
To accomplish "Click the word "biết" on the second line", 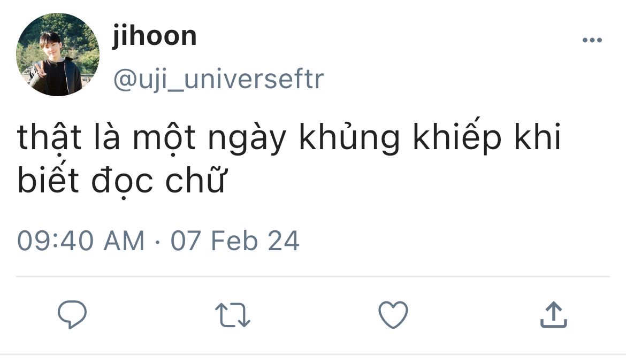I will tap(49, 181).
